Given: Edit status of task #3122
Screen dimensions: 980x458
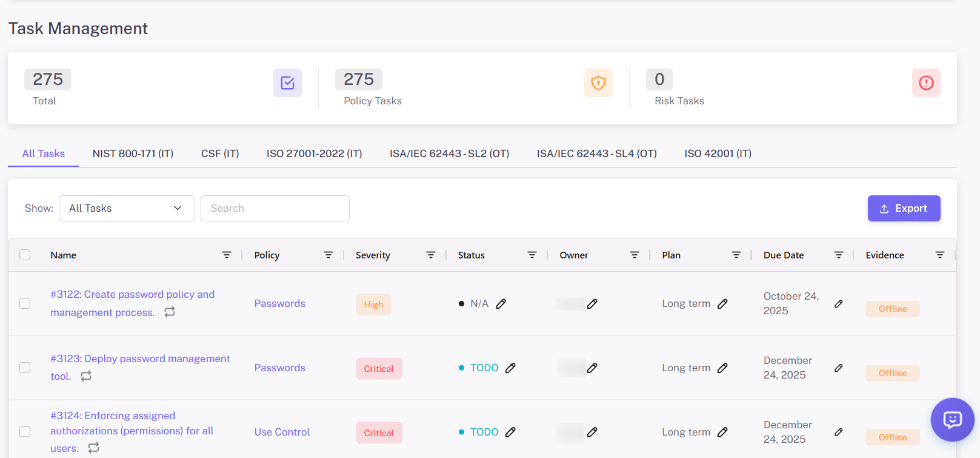Looking at the screenshot, I should pyautogui.click(x=501, y=304).
